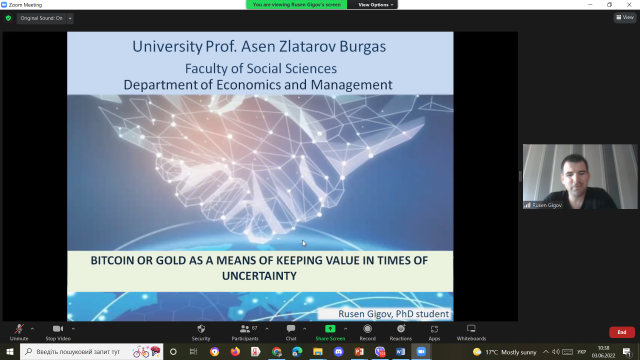Image resolution: width=640 pixels, height=360 pixels.
Task: Expand the video options arrow beside Stop Video
Action: coord(73,329)
